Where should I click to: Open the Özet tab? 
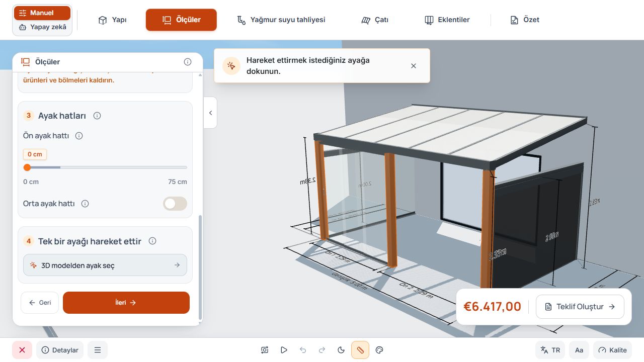(525, 20)
